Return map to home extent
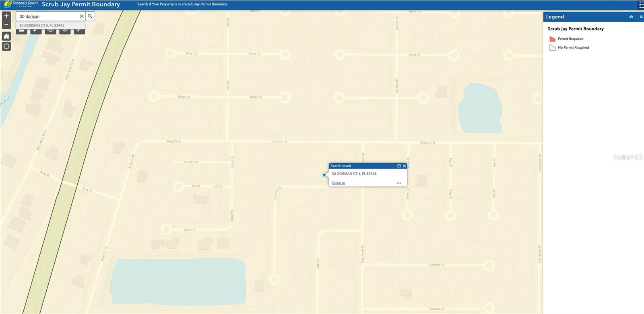The image size is (644, 314). [x=6, y=36]
